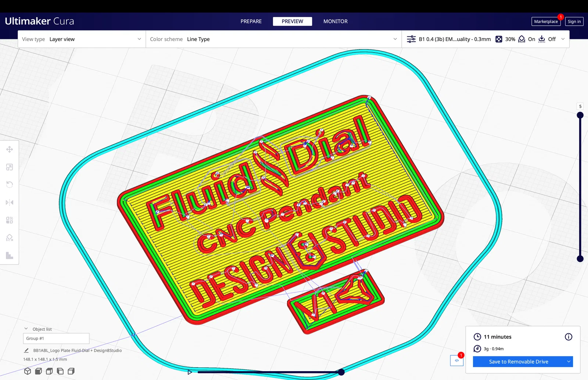Click the Sign in button
The width and height of the screenshot is (588, 380).
(574, 21)
